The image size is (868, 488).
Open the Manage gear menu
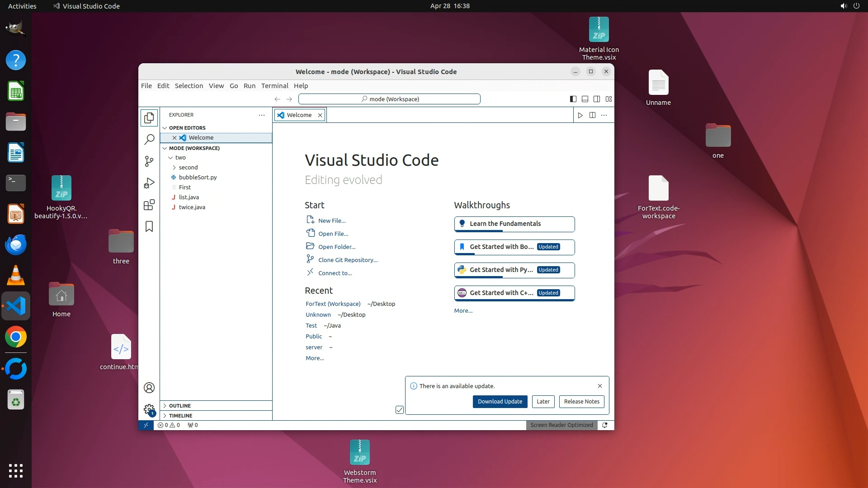click(x=149, y=409)
